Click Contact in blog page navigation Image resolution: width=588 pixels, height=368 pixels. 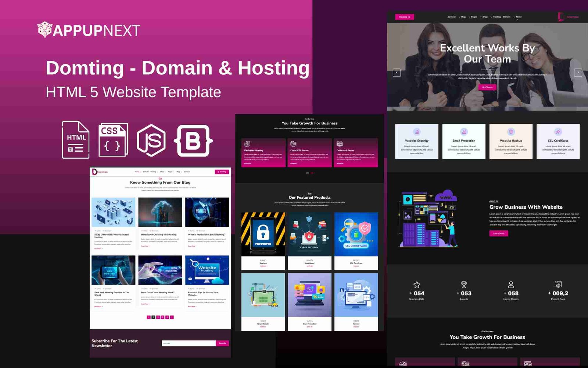pos(187,172)
